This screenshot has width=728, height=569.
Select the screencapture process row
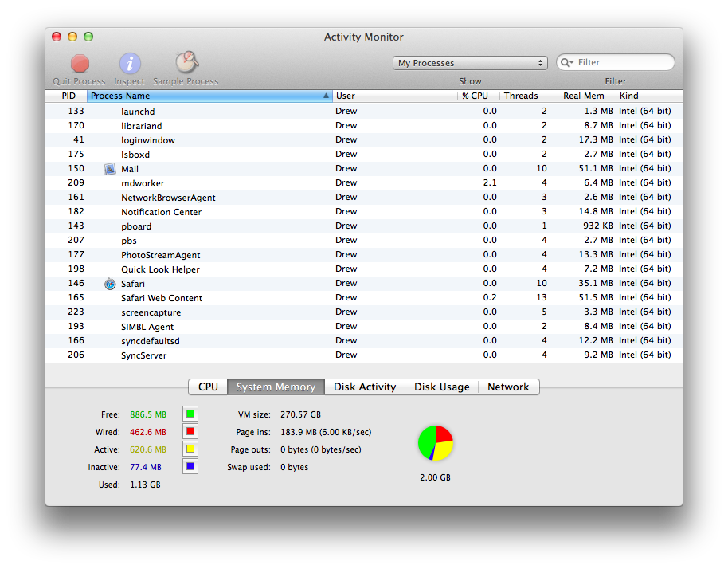click(x=364, y=312)
